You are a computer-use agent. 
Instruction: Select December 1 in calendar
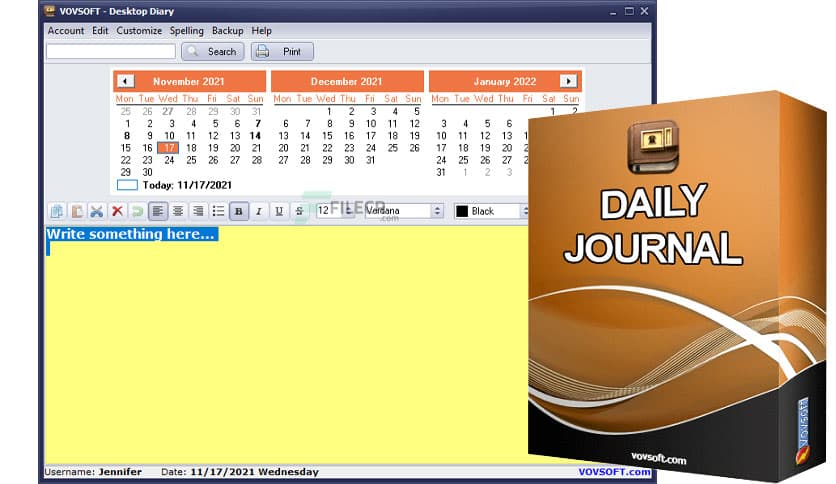point(329,111)
